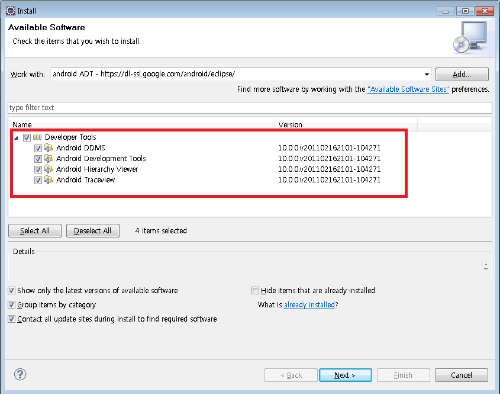Close the Install window

click(x=485, y=11)
